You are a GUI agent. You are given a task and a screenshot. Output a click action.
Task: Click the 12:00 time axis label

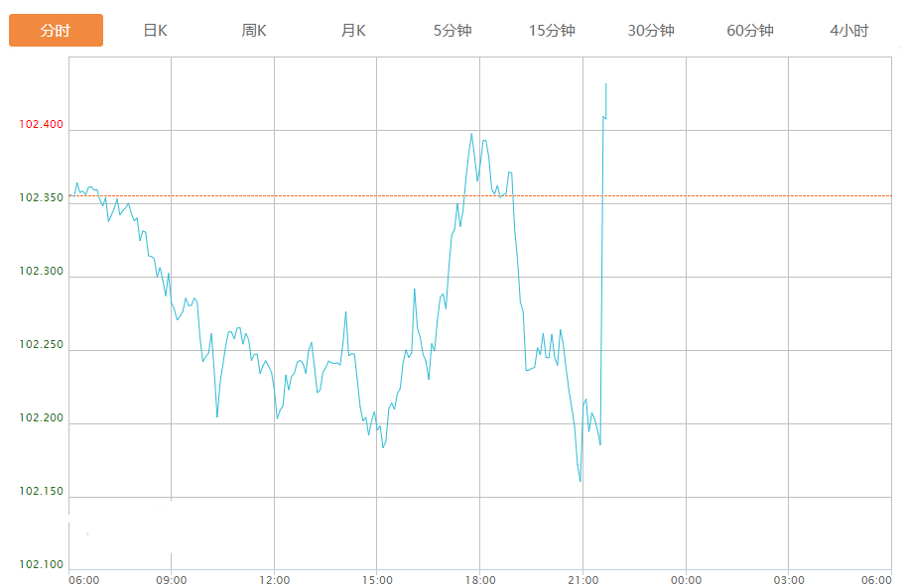point(275,580)
